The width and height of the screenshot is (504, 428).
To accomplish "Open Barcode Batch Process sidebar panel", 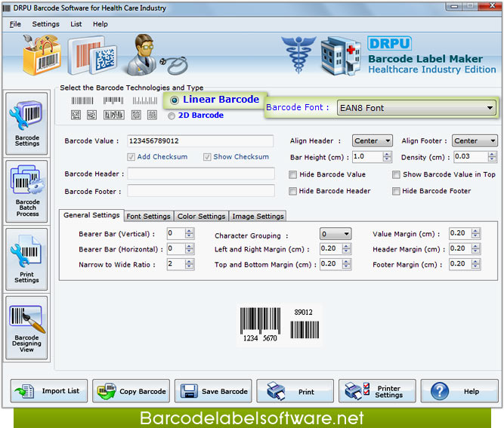I will (26, 192).
